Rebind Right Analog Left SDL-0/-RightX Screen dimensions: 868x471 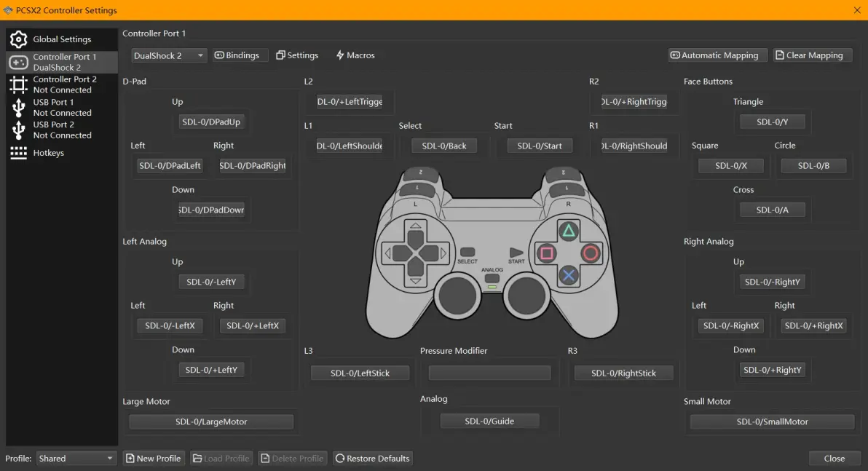(730, 325)
